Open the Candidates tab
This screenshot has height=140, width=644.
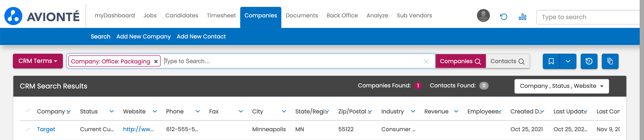[181, 15]
